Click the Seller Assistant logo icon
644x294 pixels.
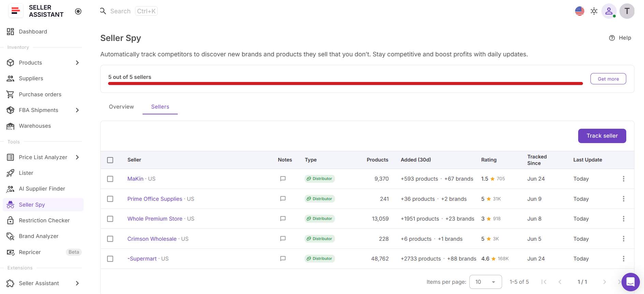[x=15, y=11]
